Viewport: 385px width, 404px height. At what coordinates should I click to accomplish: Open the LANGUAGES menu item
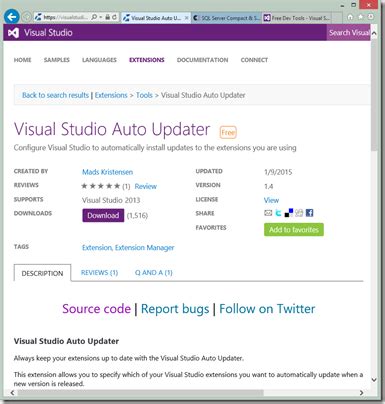pos(99,60)
